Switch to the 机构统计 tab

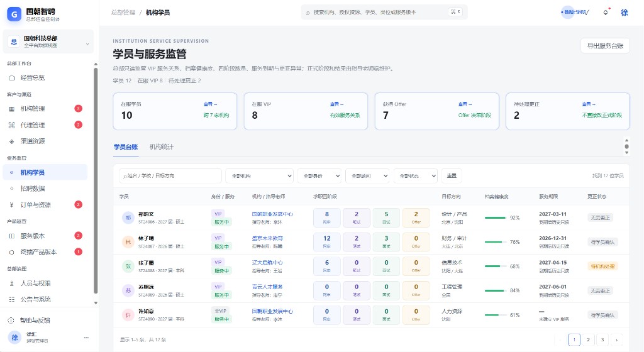(162, 147)
